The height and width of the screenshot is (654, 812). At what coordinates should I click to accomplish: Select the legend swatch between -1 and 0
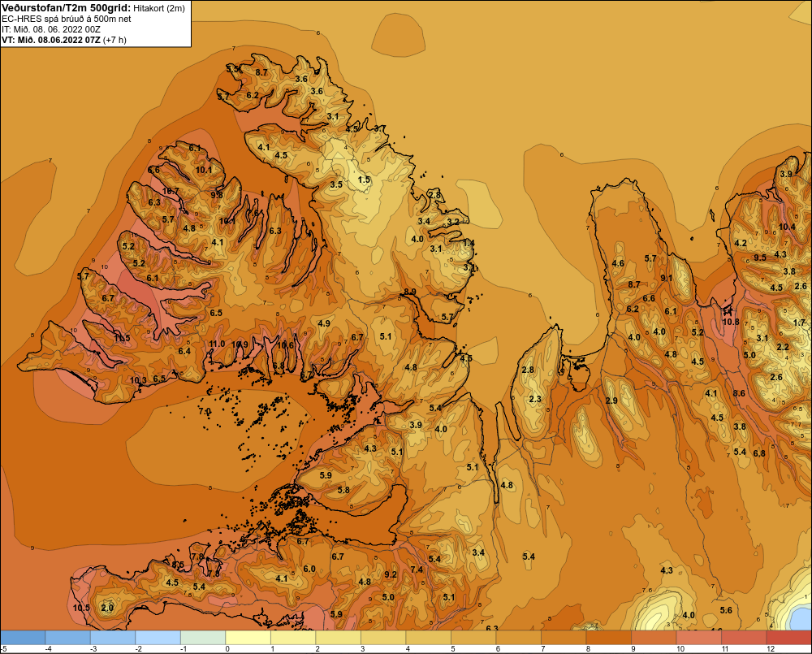pos(203,638)
